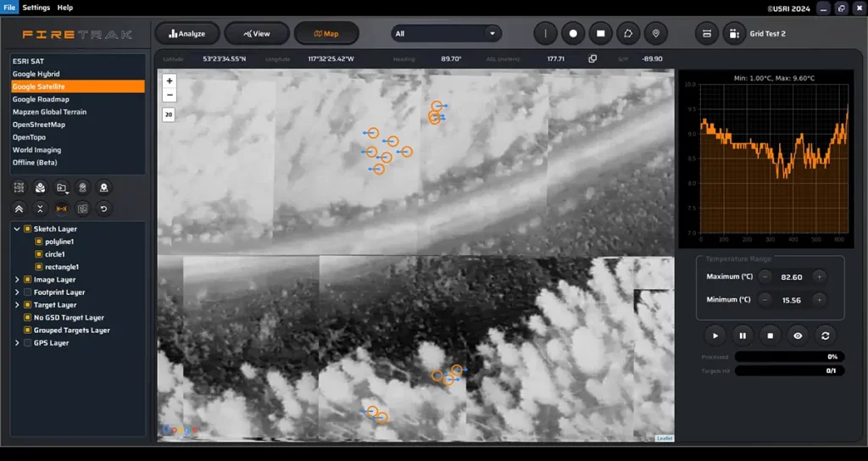Open the Settings menu
The width and height of the screenshot is (868, 461).
36,8
